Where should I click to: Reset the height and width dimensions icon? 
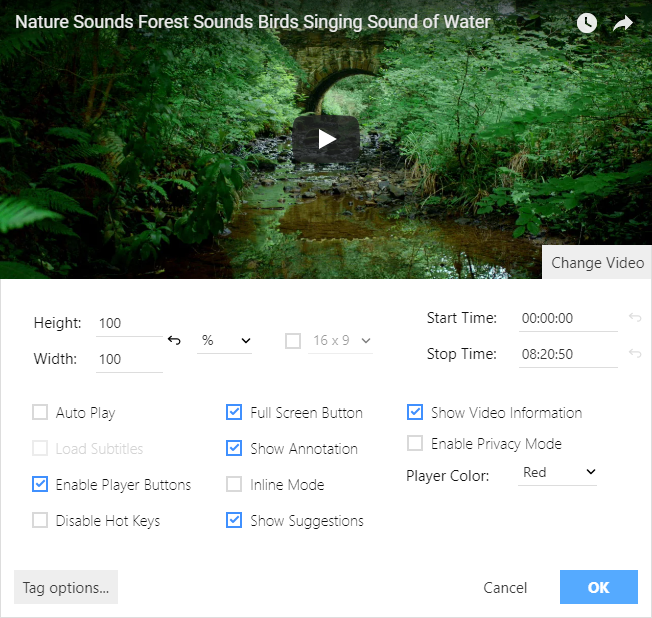pyautogui.click(x=174, y=341)
